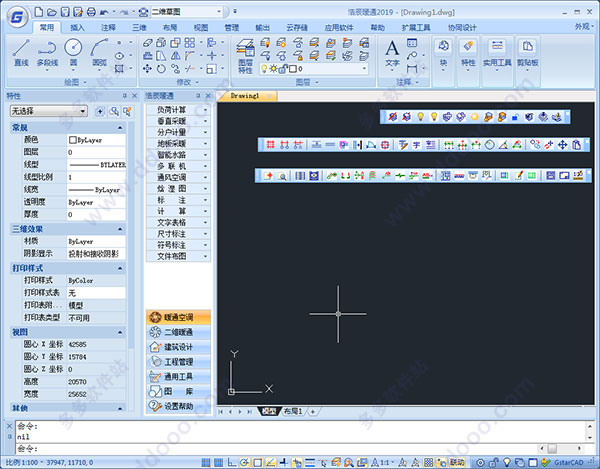
Task: Select the 圆弧 arc tool
Action: (99, 53)
